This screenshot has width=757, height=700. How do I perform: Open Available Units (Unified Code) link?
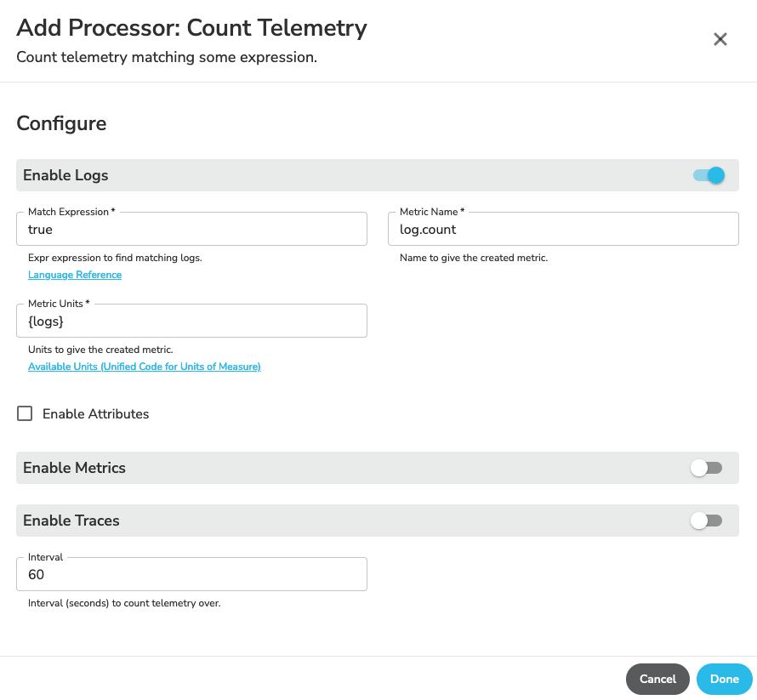[145, 367]
